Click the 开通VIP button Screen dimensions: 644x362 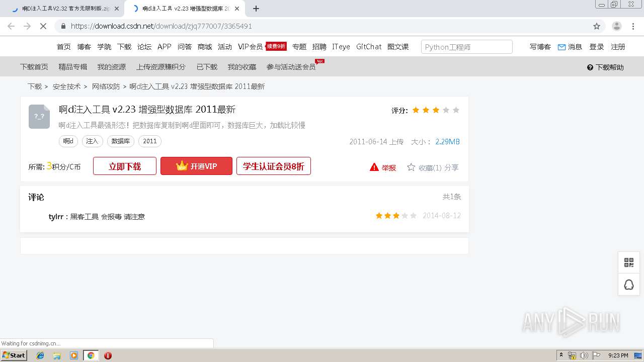pyautogui.click(x=196, y=166)
